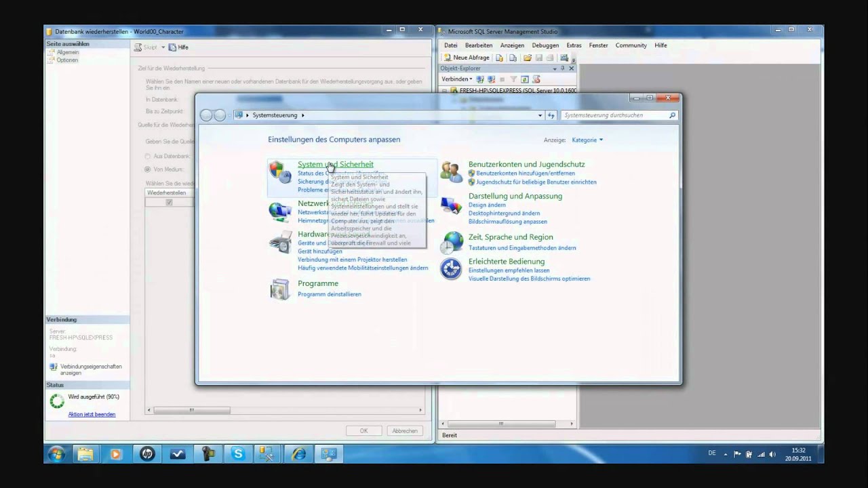Click the Zeit, Sprache und Region globe icon

[x=451, y=242]
